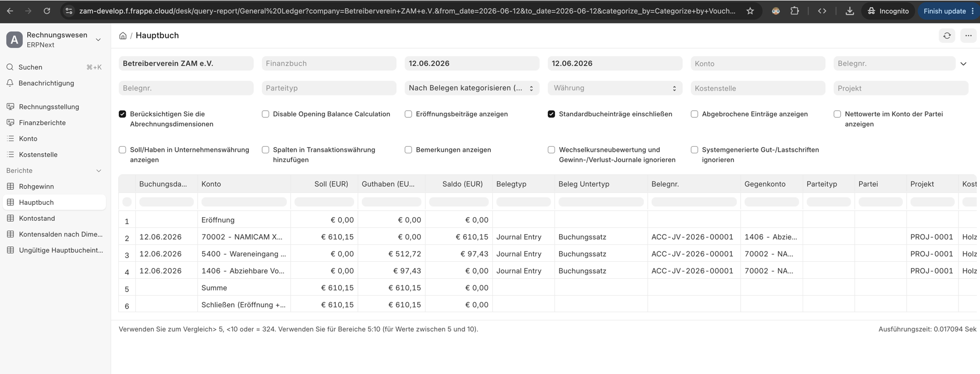Image resolution: width=980 pixels, height=374 pixels.
Task: Click account 1406 - Abziehbare Vo... in row 4
Action: [x=243, y=271]
